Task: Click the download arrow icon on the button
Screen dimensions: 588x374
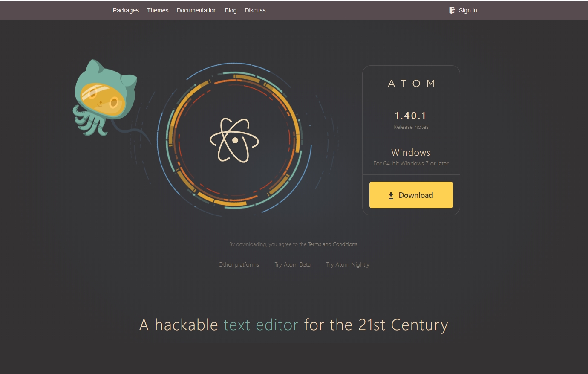Action: [391, 196]
